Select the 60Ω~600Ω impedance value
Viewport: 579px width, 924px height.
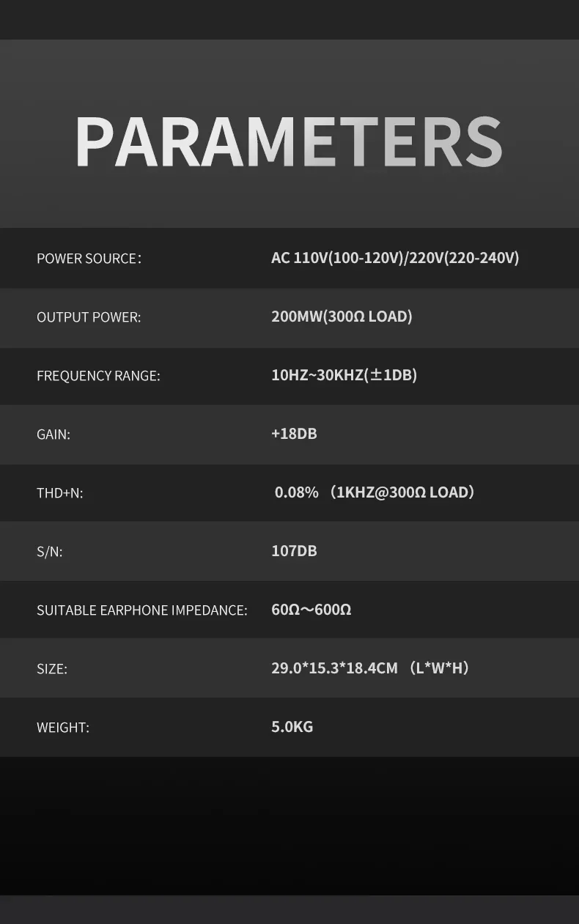pos(311,610)
